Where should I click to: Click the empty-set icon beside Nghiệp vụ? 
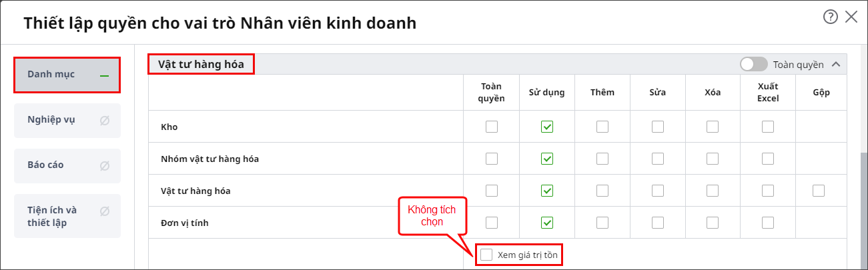[x=105, y=121]
